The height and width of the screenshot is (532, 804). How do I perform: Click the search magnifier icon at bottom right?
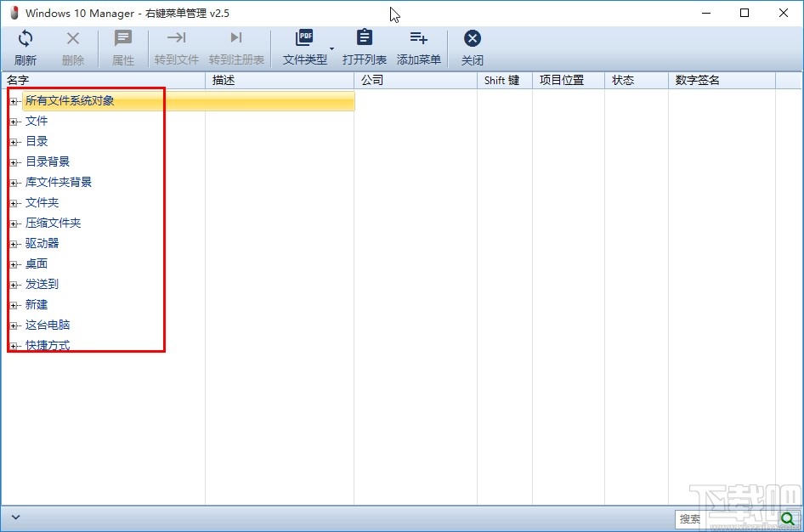click(789, 518)
